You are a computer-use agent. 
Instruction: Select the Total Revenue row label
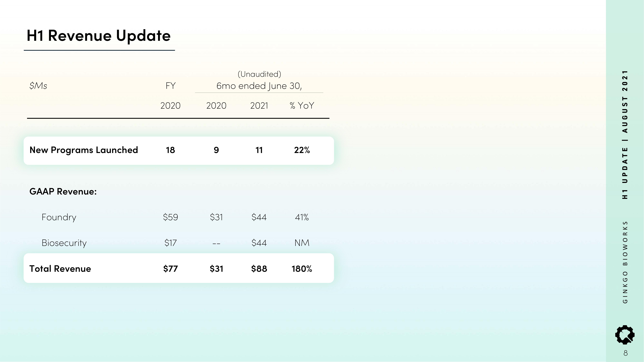click(60, 269)
